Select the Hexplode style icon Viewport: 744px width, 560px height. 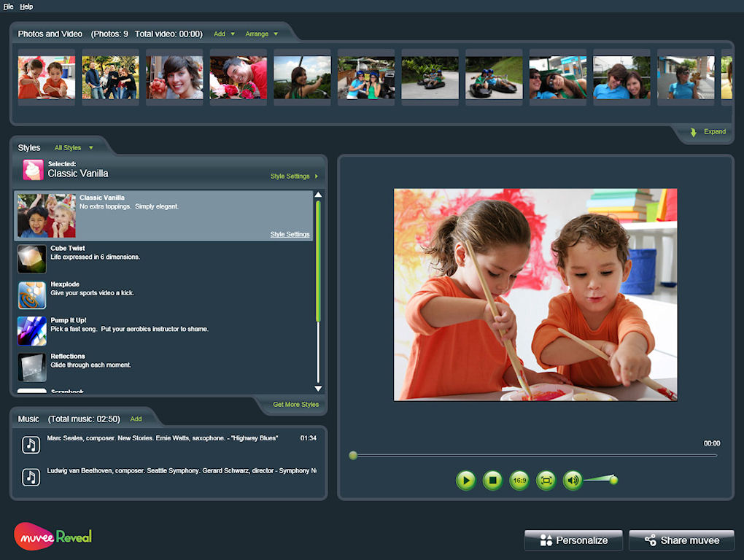32,295
